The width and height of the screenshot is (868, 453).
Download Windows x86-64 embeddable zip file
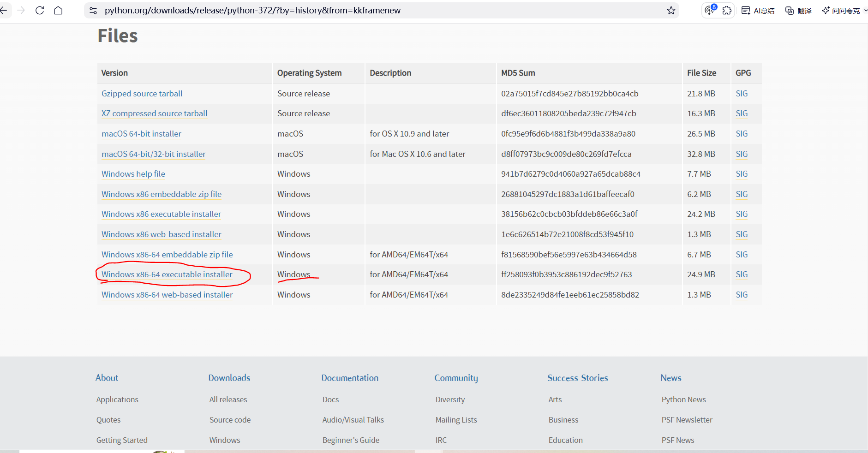pyautogui.click(x=167, y=255)
